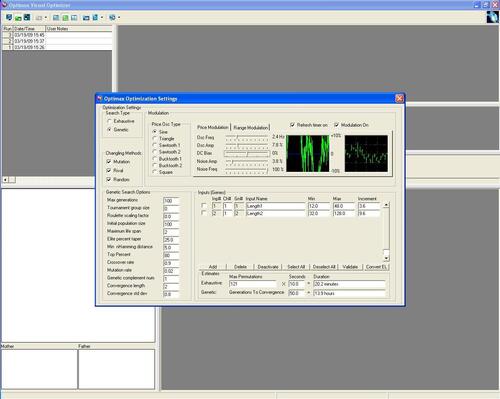
Task: Click the blue monitor icon in the main toolbar
Action: (9, 17)
